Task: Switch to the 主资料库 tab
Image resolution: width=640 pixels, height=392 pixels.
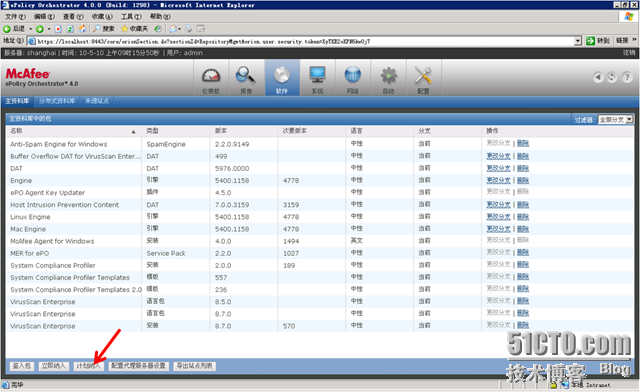Action: [18, 101]
